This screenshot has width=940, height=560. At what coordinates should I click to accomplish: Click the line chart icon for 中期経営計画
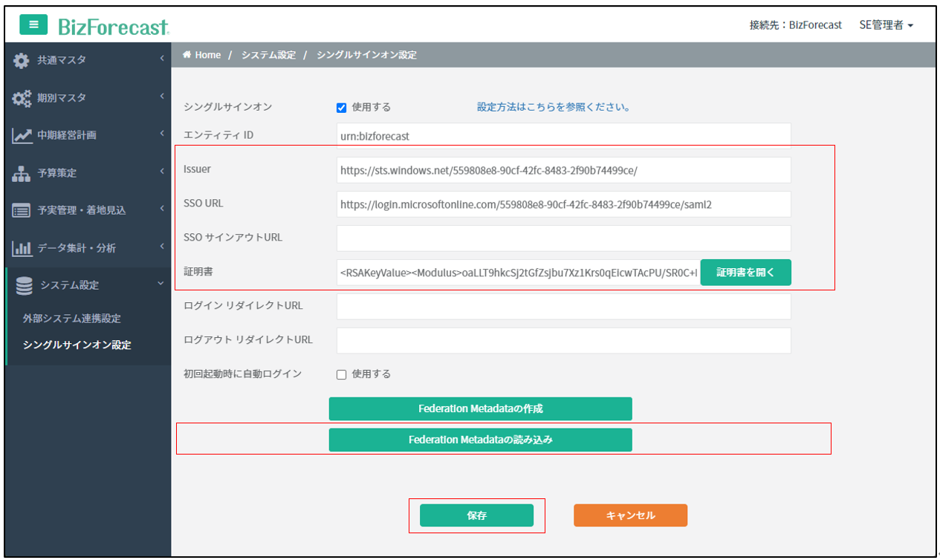pyautogui.click(x=22, y=135)
